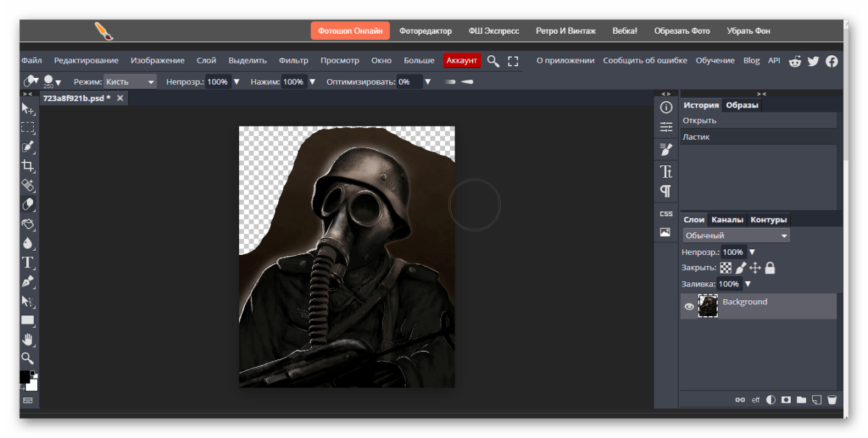This screenshot has height=438, width=868.
Task: Select the Rectangular Marquee selection tool
Action: point(28,127)
